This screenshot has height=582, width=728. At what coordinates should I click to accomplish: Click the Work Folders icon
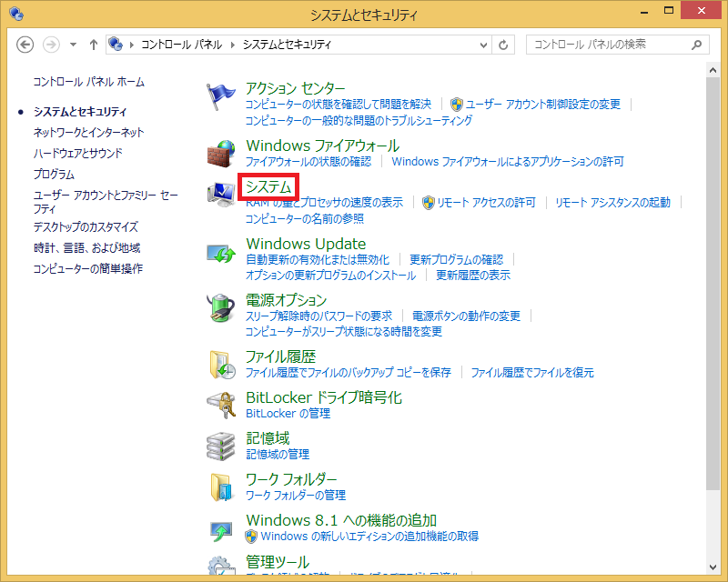[221, 487]
